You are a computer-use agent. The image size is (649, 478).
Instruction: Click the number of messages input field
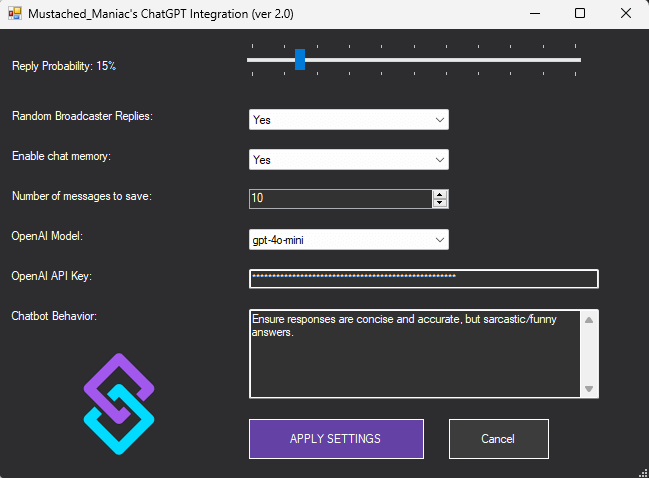coord(340,199)
